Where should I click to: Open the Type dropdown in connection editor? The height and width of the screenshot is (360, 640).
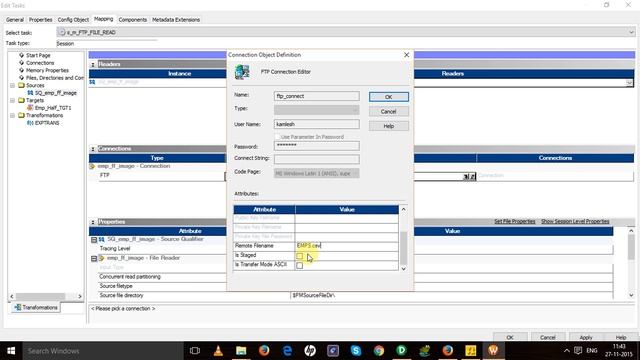point(317,110)
